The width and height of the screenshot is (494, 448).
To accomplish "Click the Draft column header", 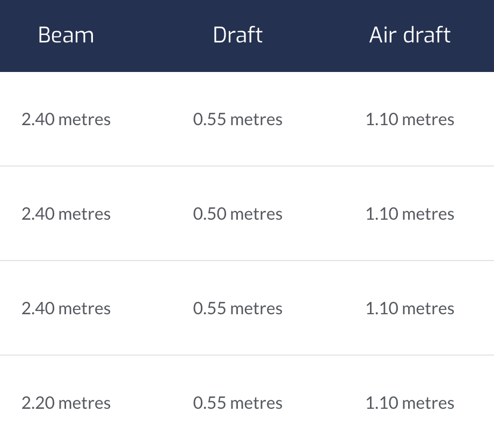I will [238, 35].
